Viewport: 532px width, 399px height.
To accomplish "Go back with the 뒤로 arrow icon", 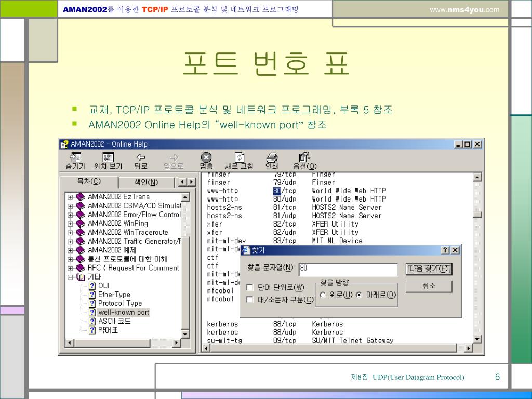I will tap(140, 157).
